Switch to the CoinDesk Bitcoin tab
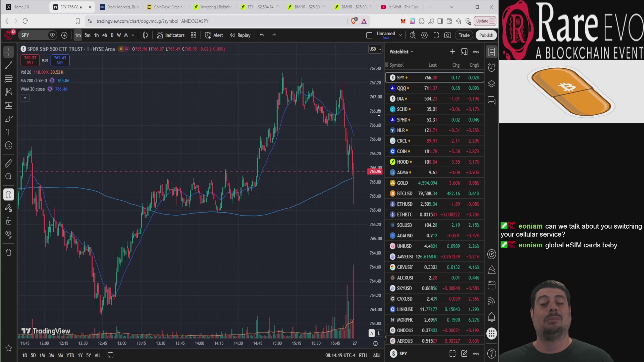This screenshot has height=362, width=644. click(x=166, y=7)
